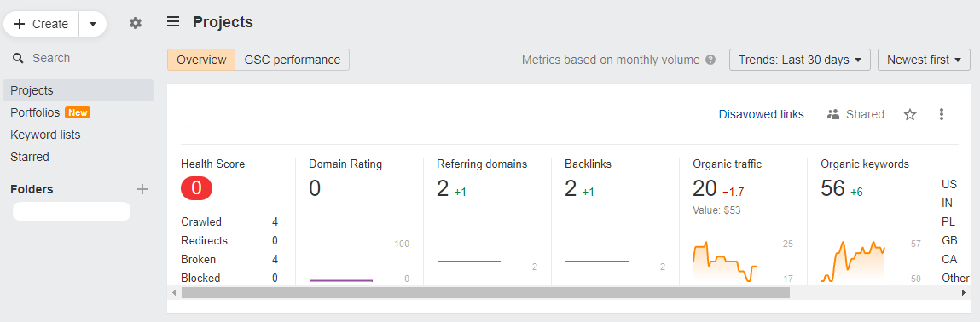This screenshot has height=322, width=980.
Task: Click inside the Search input field
Action: pyautogui.click(x=78, y=58)
